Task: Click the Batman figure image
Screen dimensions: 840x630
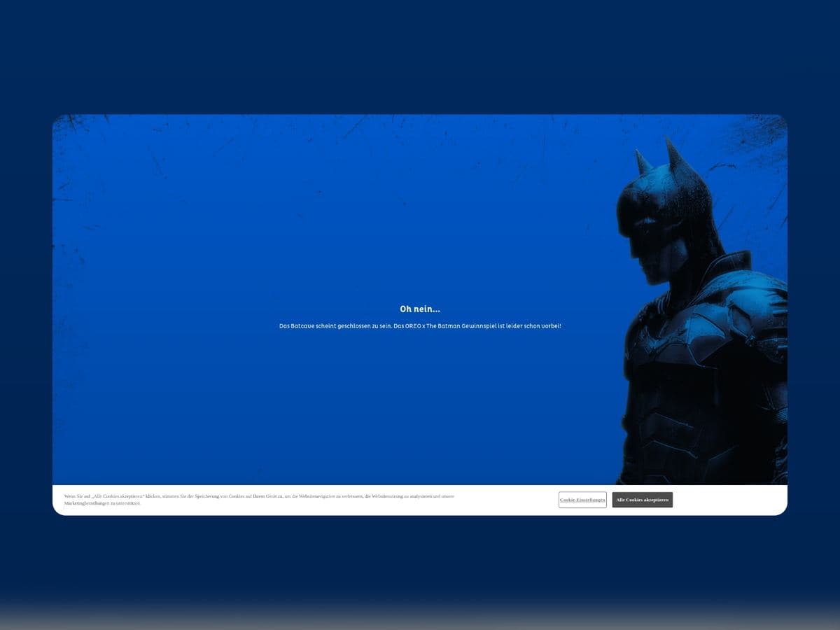Action: [x=701, y=310]
